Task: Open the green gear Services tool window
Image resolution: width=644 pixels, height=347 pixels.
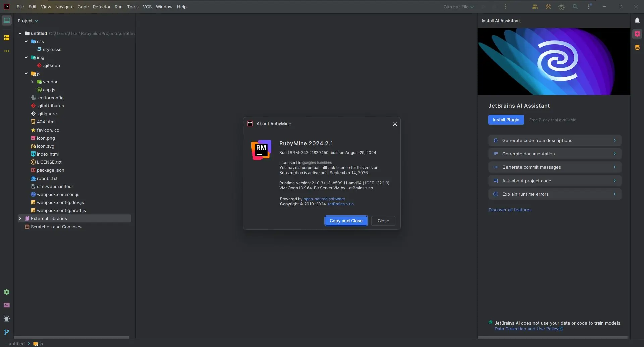Action: click(7, 292)
